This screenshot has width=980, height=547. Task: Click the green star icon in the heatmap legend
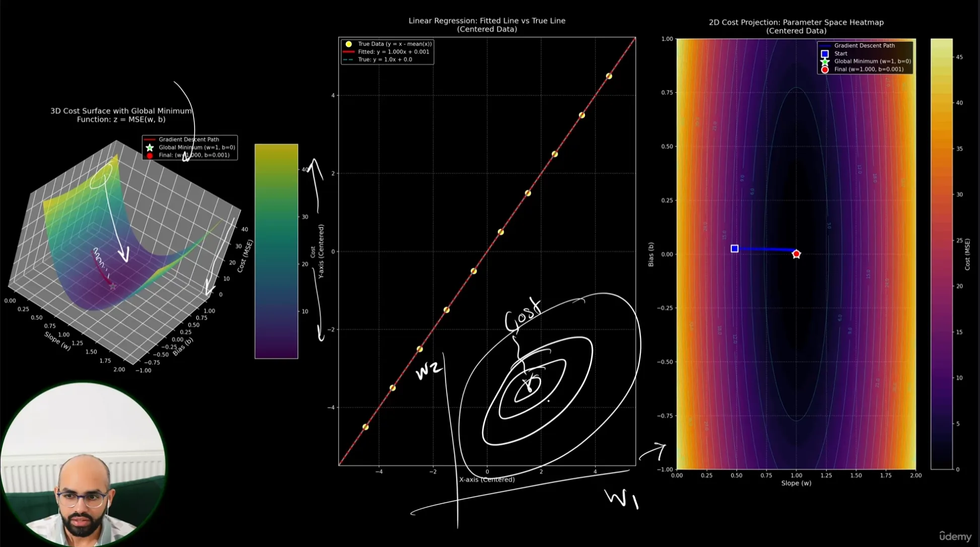coord(825,61)
